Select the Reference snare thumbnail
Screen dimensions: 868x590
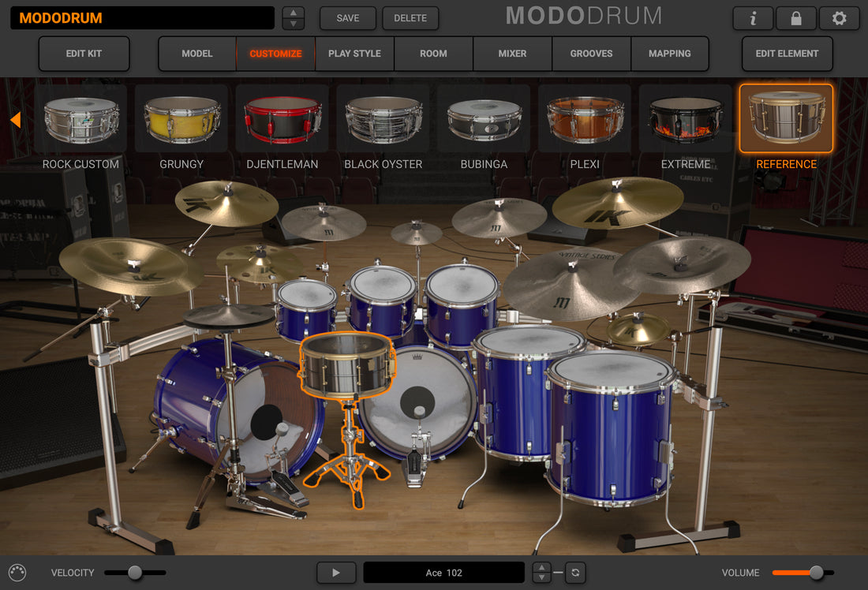(x=786, y=119)
